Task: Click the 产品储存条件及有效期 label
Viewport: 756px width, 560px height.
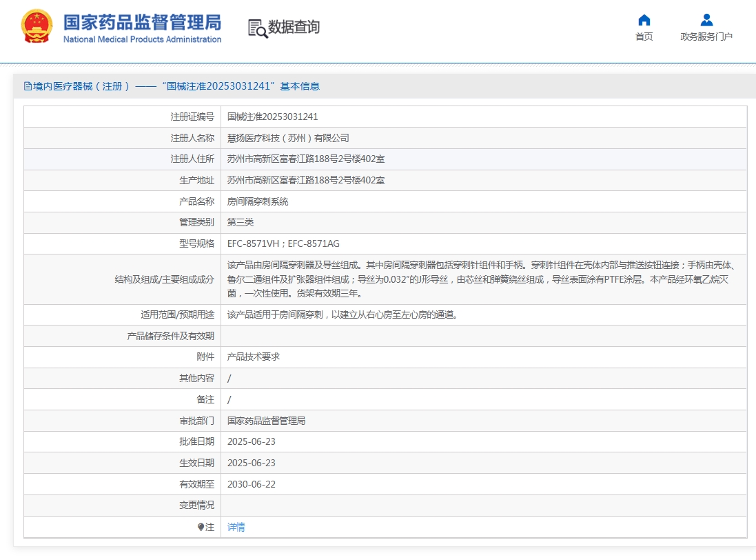Action: (170, 336)
